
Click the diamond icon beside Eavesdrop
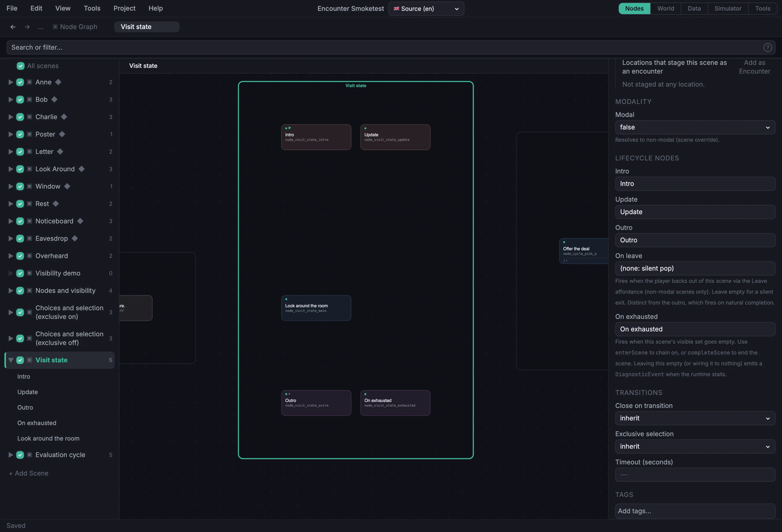[75, 238]
